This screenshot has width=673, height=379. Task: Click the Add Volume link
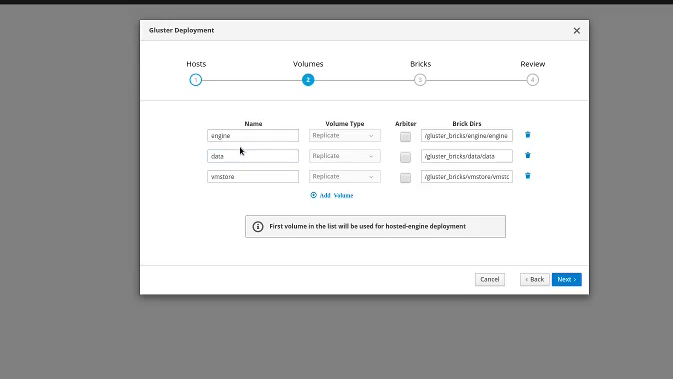tap(336, 195)
